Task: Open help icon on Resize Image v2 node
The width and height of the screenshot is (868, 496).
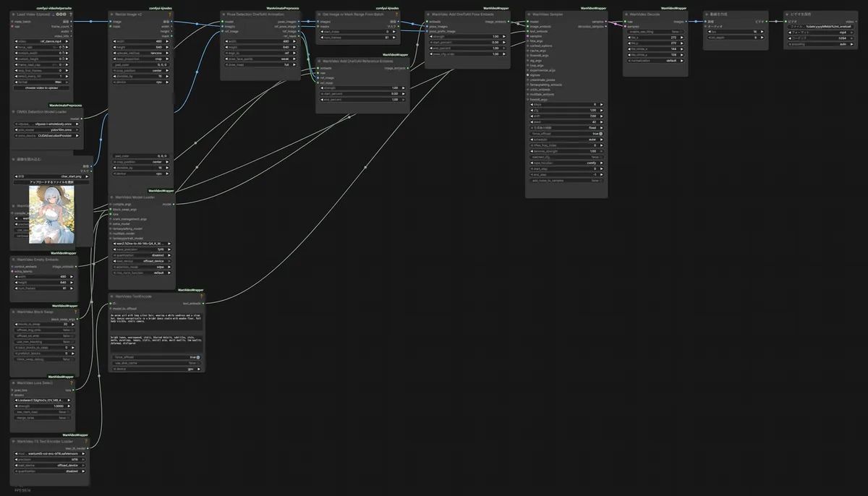Action: [170, 14]
